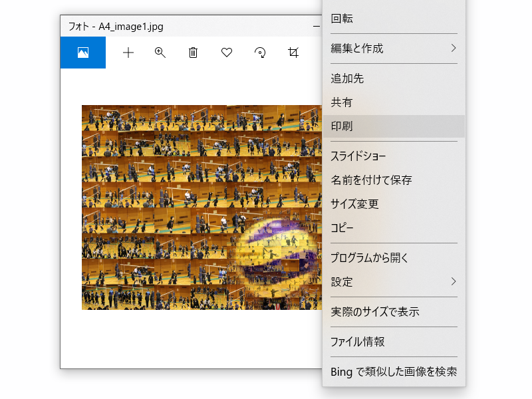Choose 実際のサイズで表示

click(394, 311)
